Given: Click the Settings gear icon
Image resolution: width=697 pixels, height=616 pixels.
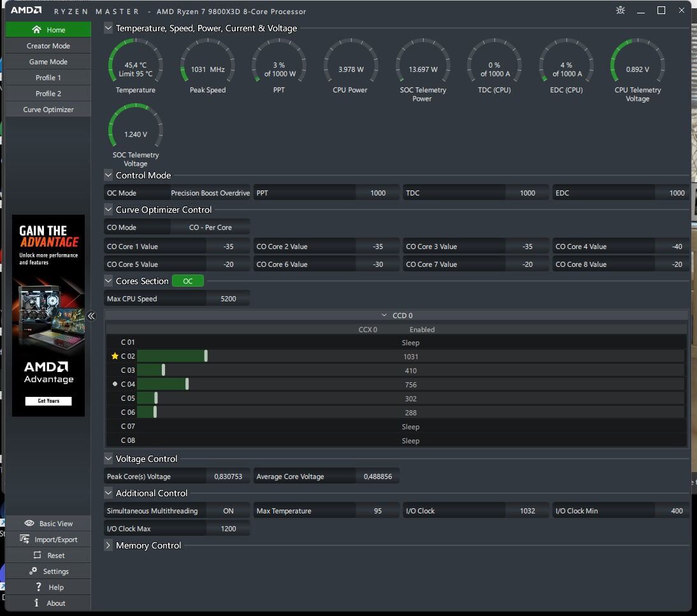Looking at the screenshot, I should [x=33, y=571].
